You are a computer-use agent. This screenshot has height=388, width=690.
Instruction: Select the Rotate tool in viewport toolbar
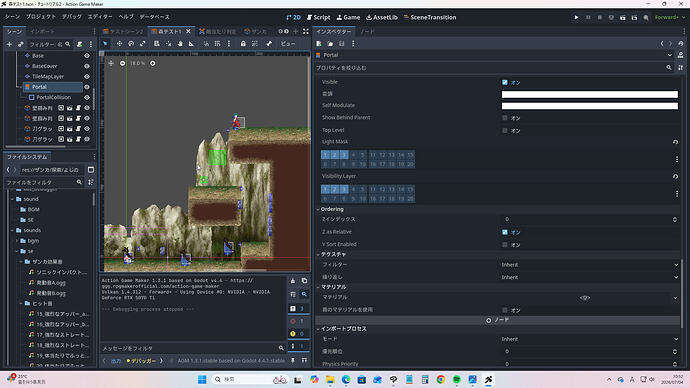[x=131, y=44]
